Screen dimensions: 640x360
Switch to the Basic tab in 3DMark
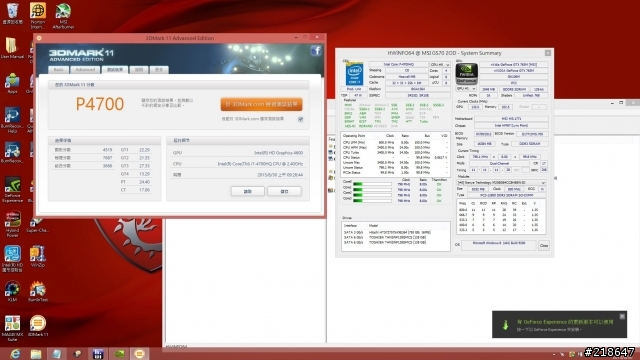tap(58, 70)
